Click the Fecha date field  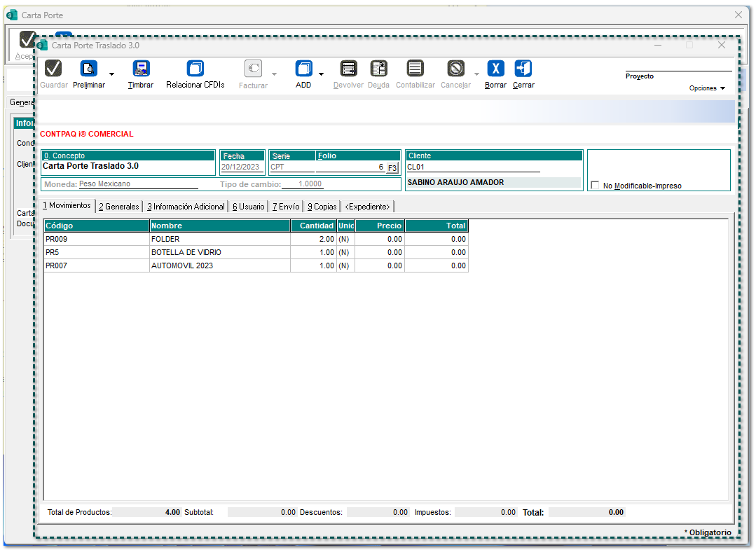tap(242, 167)
